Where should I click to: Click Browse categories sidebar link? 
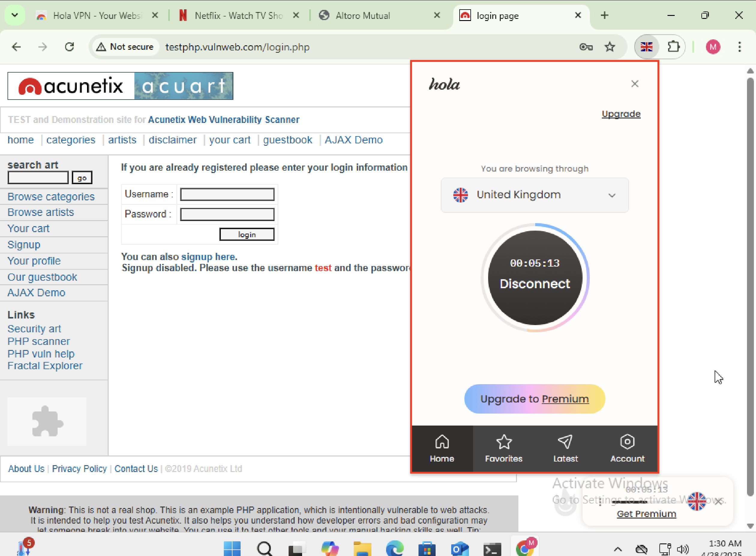coord(51,196)
